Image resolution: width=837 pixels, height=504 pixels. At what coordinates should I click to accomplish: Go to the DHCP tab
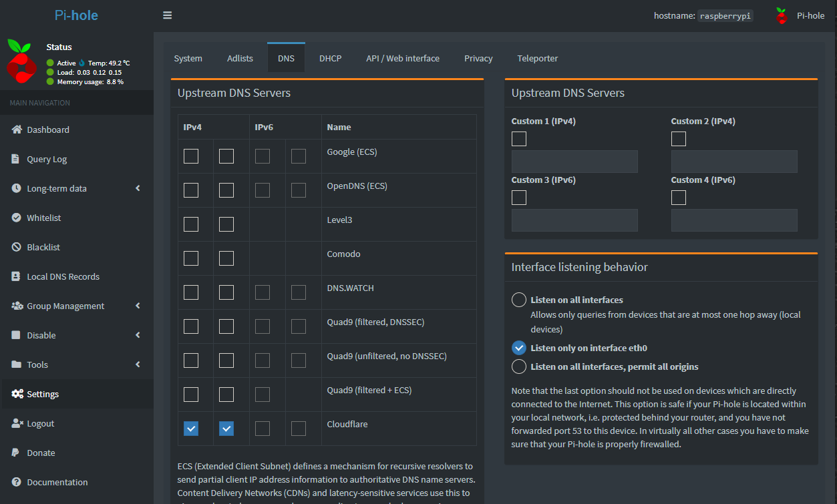pos(330,58)
